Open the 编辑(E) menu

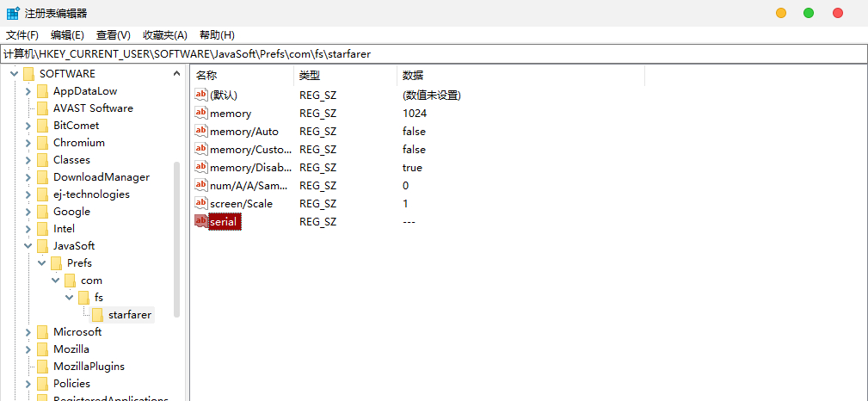(67, 35)
